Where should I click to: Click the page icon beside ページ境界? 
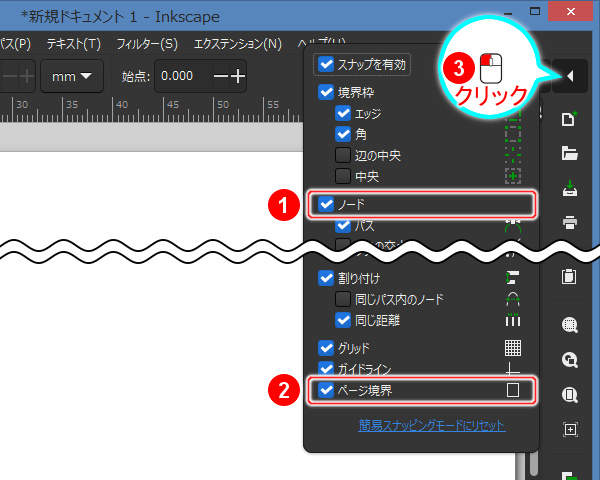[x=513, y=390]
